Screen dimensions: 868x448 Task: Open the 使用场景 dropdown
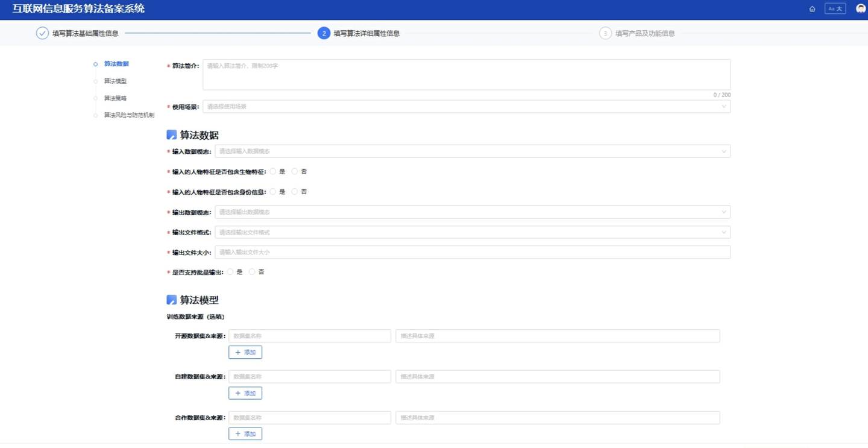(466, 107)
